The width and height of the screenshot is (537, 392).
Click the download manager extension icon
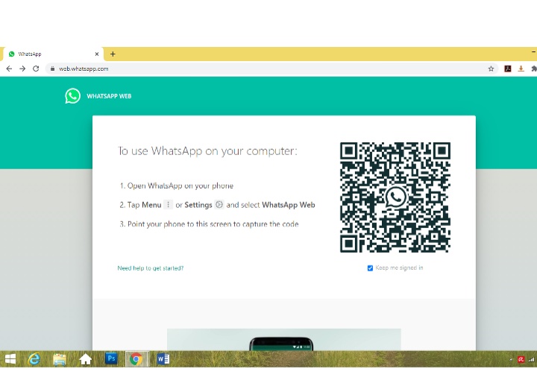(521, 69)
